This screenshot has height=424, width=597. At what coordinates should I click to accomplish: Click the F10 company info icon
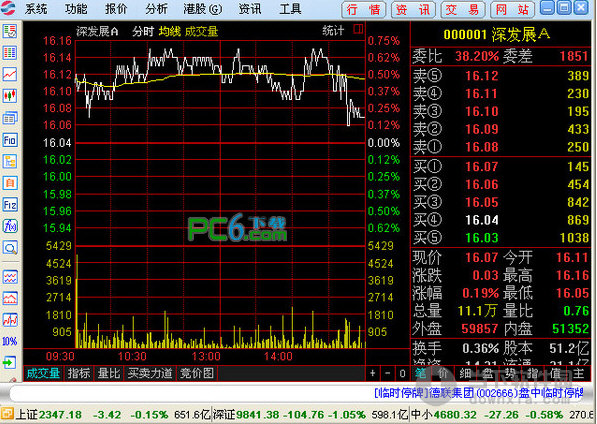tap(10, 140)
